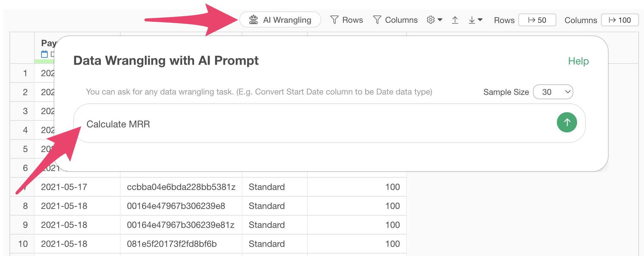The image size is (644, 256).
Task: Click the Columns limit 100 box
Action: click(x=620, y=20)
